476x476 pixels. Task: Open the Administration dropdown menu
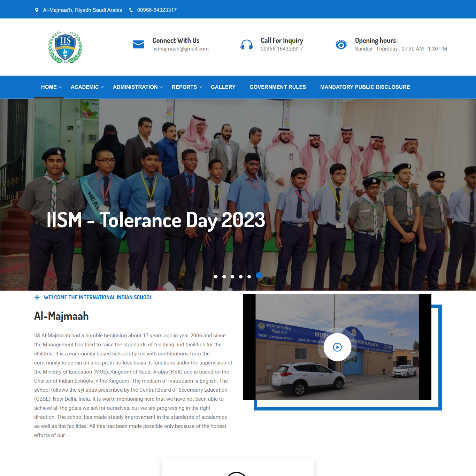tap(138, 87)
